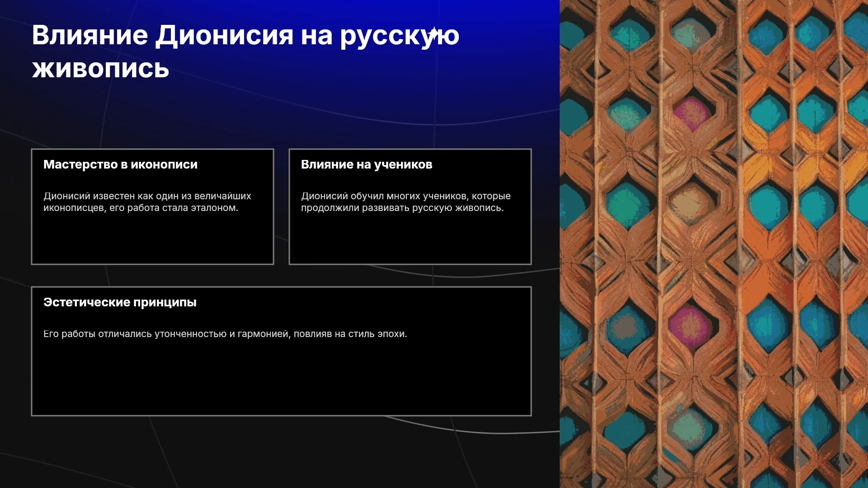Image resolution: width=868 pixels, height=488 pixels.
Task: Click the empty area of the 'Мастерство в иконописи' card
Action: [152, 239]
